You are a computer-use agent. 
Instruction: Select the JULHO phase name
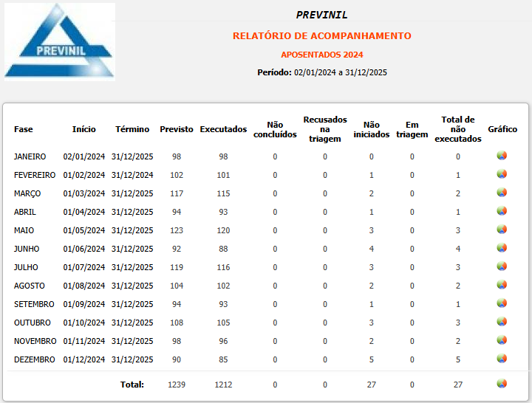click(x=26, y=267)
